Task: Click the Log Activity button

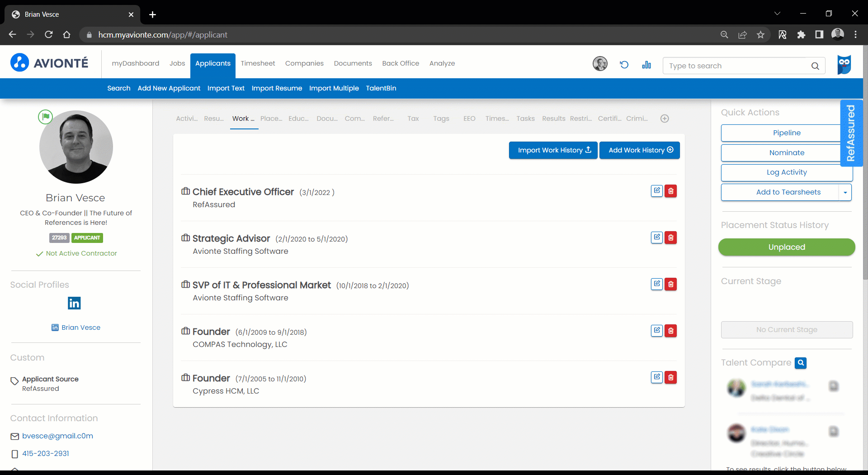Action: (x=787, y=172)
